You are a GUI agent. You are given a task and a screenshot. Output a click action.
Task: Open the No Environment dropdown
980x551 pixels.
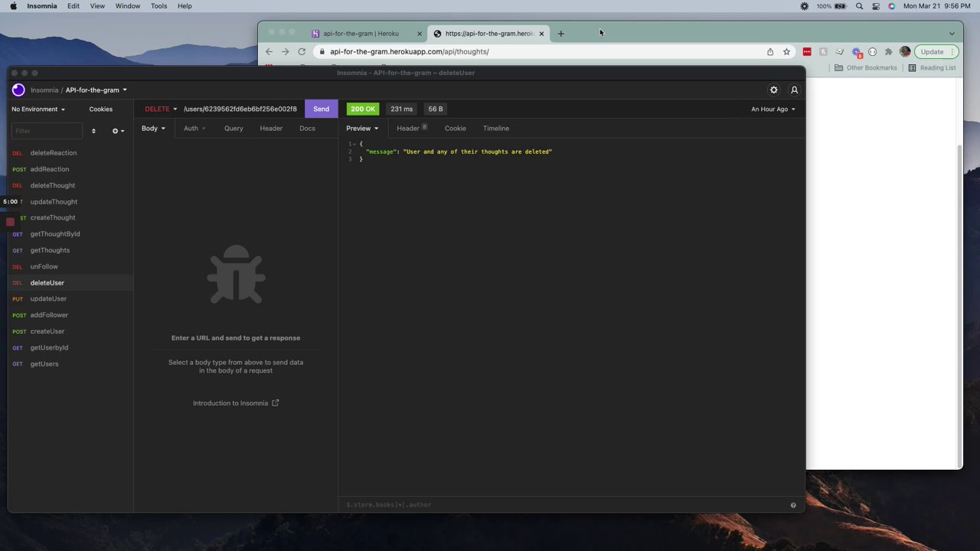pyautogui.click(x=38, y=109)
